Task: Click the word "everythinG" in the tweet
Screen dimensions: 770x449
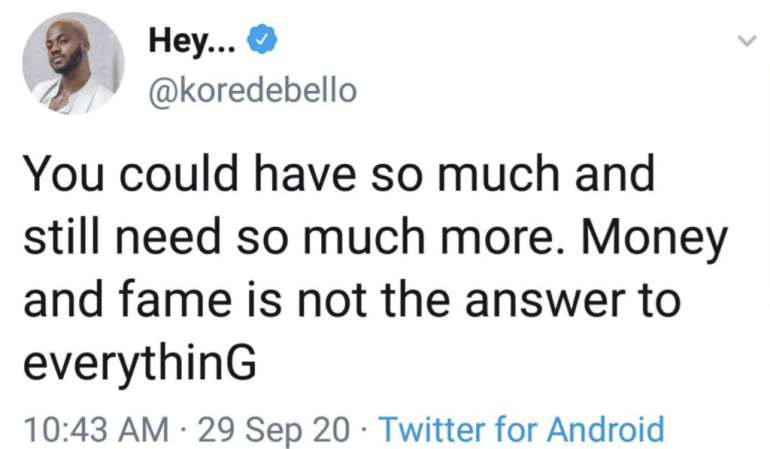Action: point(138,362)
